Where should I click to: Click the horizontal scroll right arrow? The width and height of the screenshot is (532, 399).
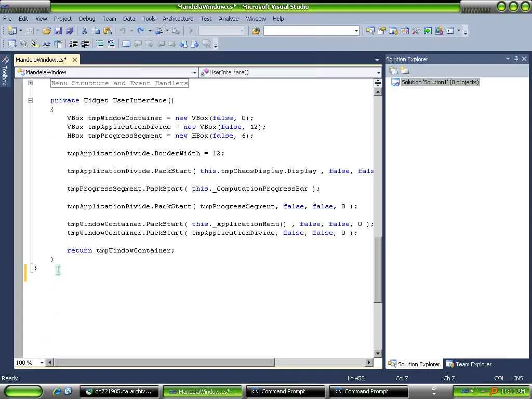pyautogui.click(x=369, y=363)
